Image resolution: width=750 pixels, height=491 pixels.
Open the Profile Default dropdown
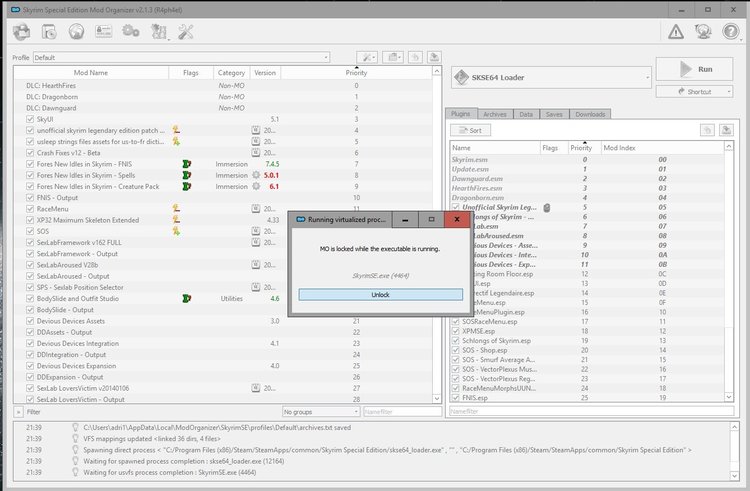point(181,57)
